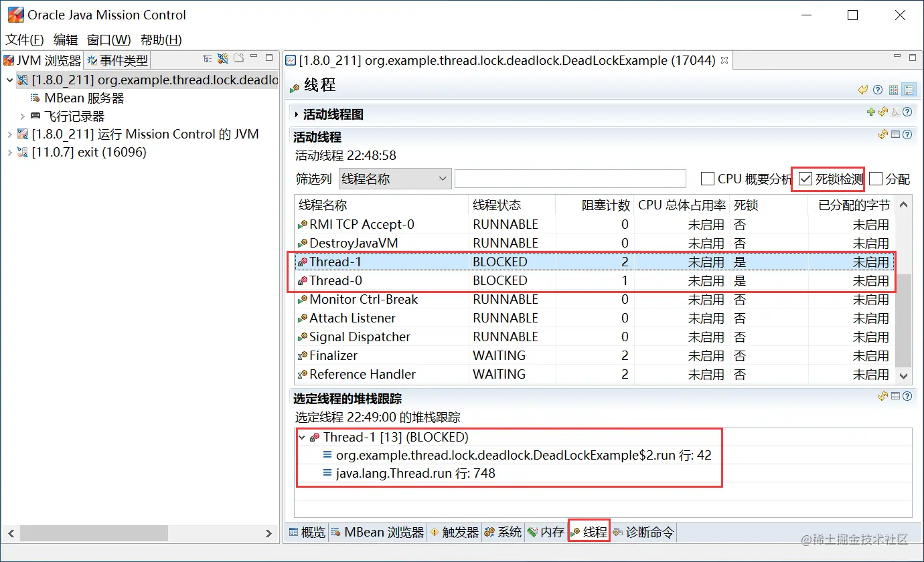Image resolution: width=924 pixels, height=562 pixels.
Task: Sort by the 线程名称 column header
Action: (x=382, y=205)
